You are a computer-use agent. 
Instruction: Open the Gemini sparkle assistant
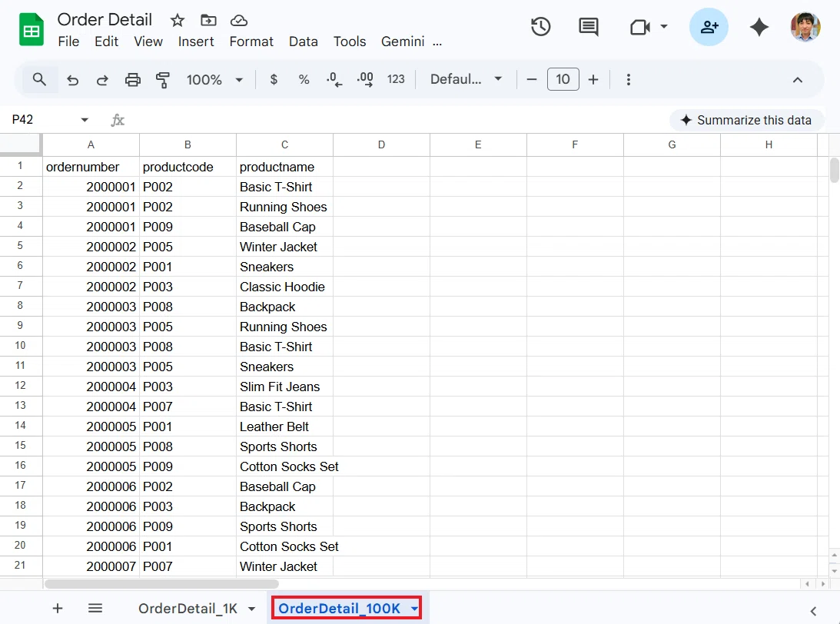pyautogui.click(x=759, y=27)
